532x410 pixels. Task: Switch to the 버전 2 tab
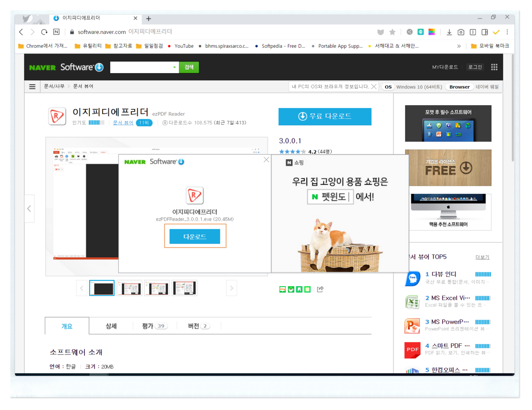[199, 326]
